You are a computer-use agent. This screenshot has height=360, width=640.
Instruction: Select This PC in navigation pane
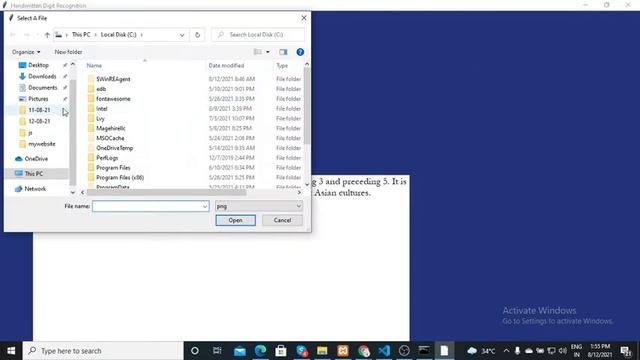pos(33,173)
